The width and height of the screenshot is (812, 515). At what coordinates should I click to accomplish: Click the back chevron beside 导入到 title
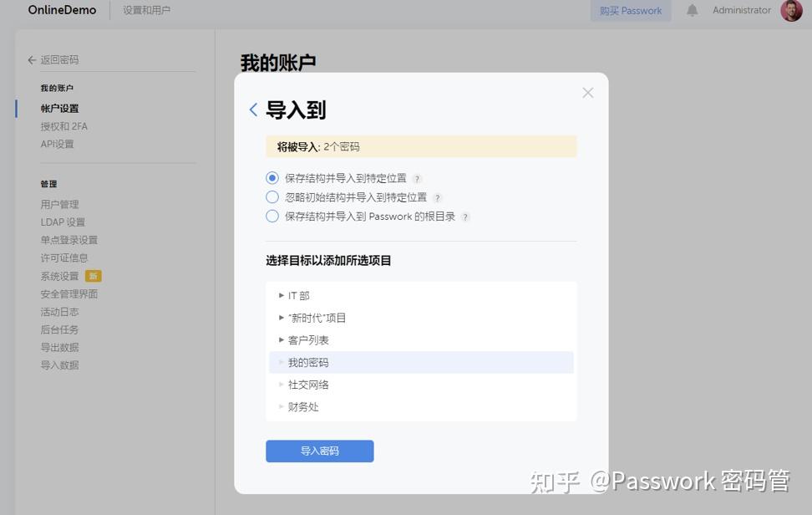tap(252, 108)
